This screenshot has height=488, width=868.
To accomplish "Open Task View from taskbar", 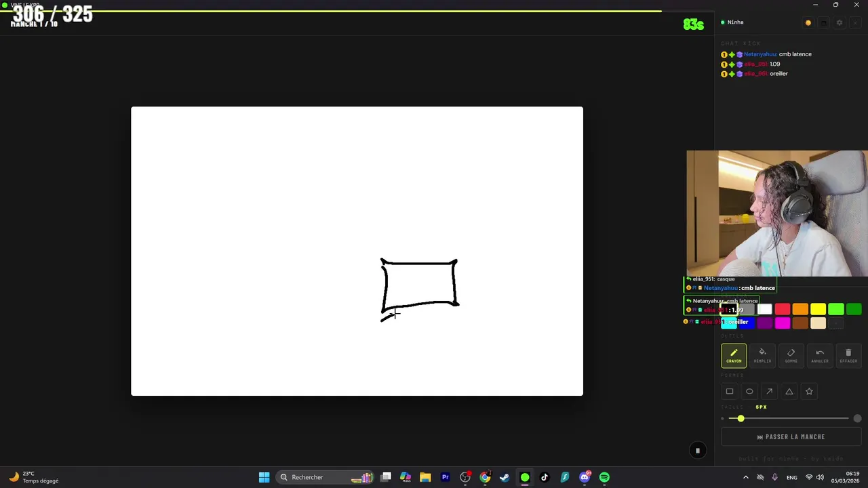I will pyautogui.click(x=386, y=477).
